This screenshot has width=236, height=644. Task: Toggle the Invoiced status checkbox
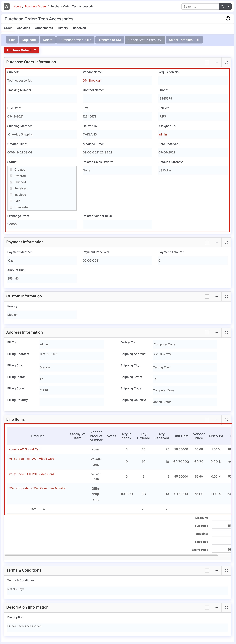point(11,195)
